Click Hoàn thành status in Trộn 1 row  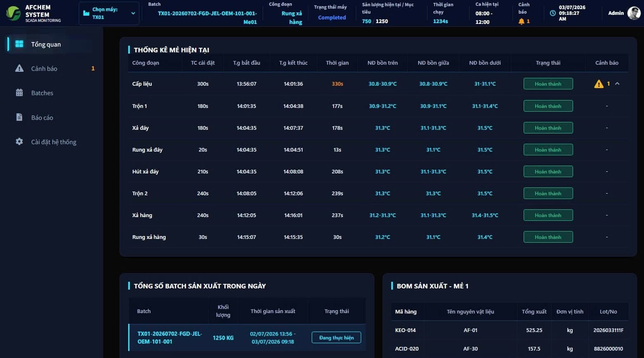(548, 106)
